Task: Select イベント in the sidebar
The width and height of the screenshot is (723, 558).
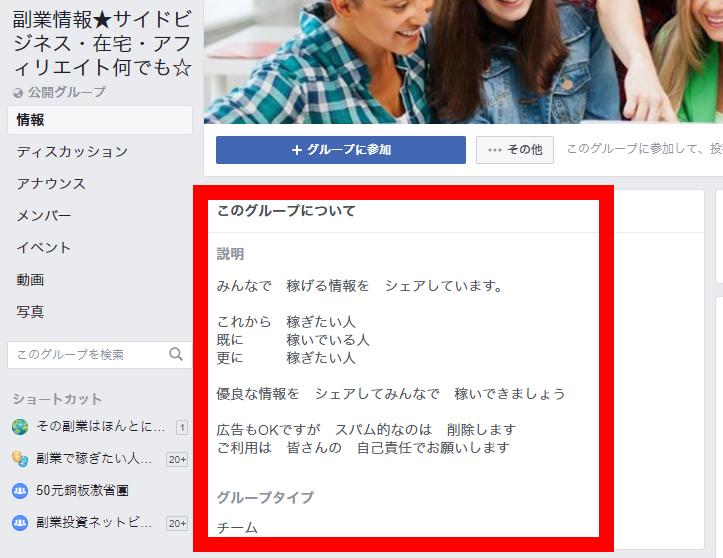Action: click(x=44, y=248)
